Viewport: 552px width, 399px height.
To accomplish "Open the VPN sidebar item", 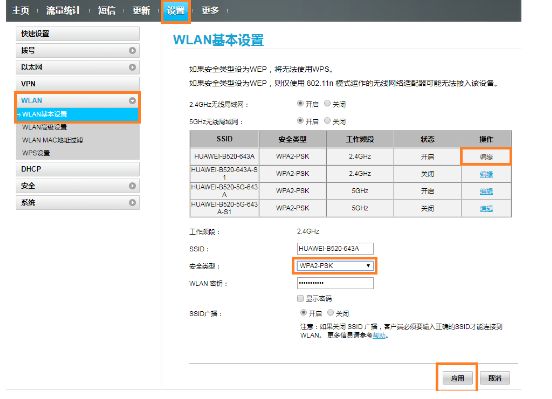I will (78, 84).
